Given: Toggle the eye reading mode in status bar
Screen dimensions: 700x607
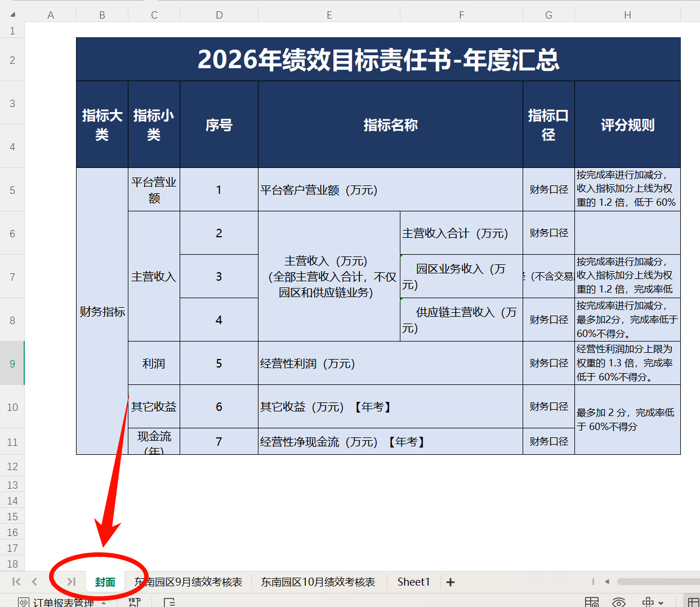Looking at the screenshot, I should 619,602.
